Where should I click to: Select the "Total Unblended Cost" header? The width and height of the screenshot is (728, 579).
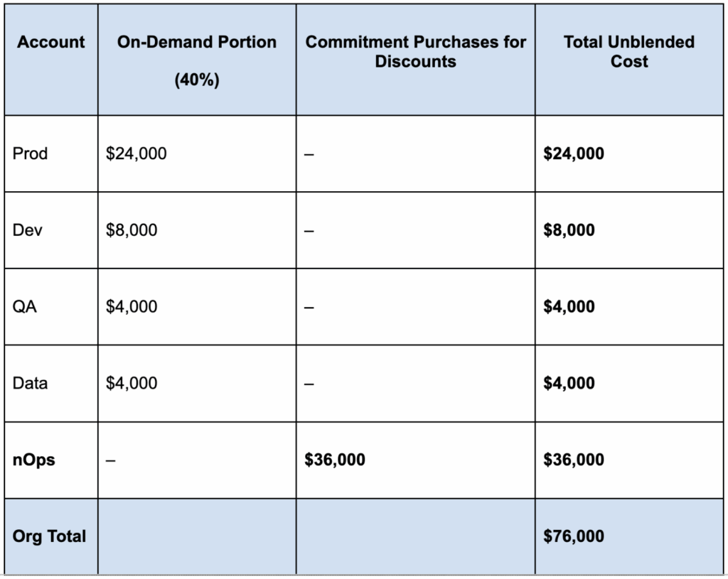(629, 52)
